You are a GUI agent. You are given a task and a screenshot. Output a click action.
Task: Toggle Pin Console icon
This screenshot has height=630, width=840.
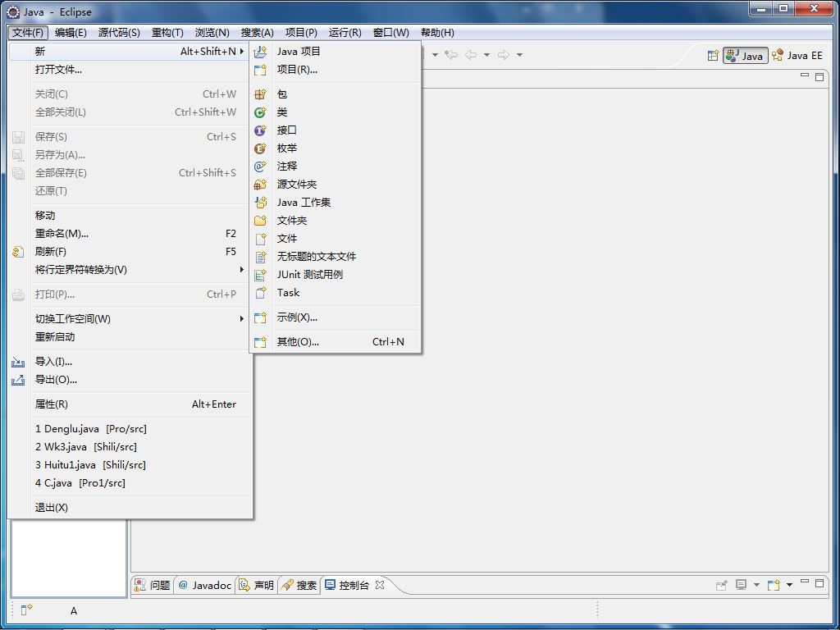tap(722, 585)
